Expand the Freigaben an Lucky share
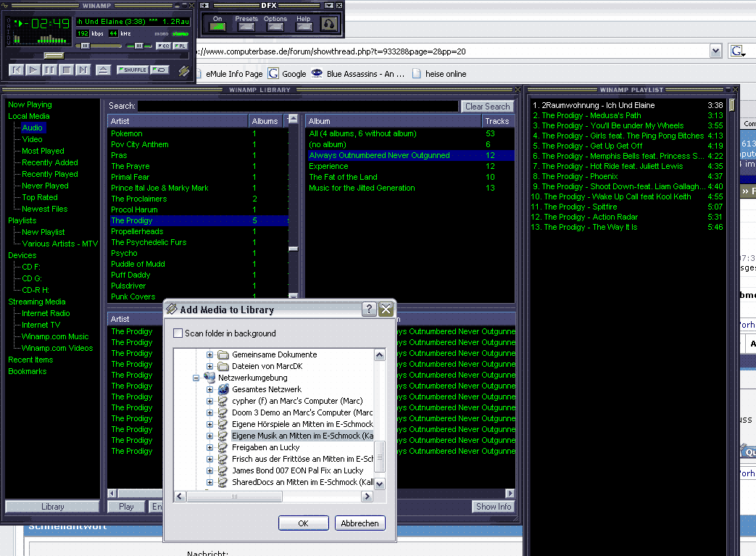Viewport: 756px width, 556px height. coord(209,447)
